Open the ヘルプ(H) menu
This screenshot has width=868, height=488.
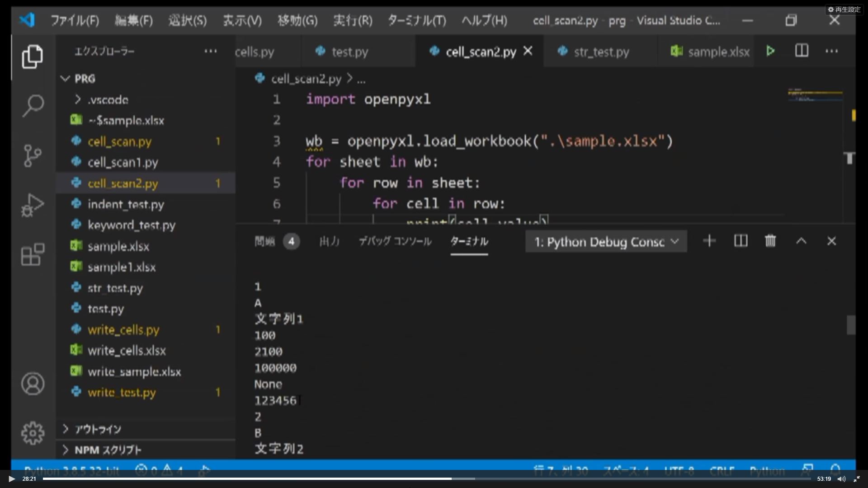tap(484, 20)
